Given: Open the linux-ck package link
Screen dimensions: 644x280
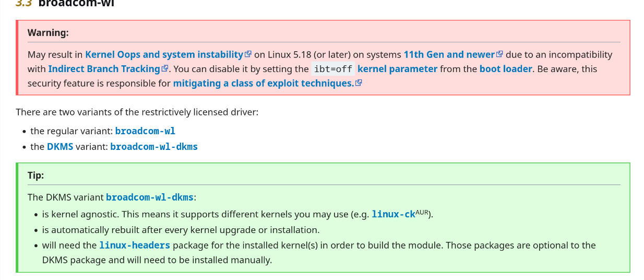Looking at the screenshot, I should pyautogui.click(x=393, y=214).
